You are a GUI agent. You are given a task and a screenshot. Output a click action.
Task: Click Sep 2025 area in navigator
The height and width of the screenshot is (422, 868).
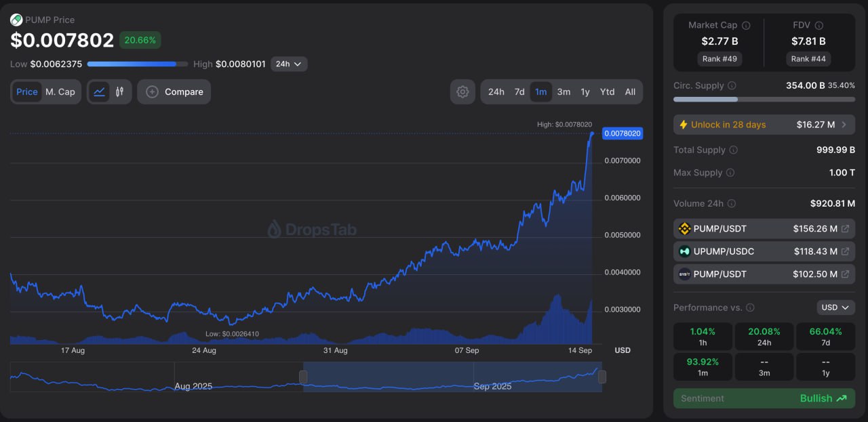[492, 386]
